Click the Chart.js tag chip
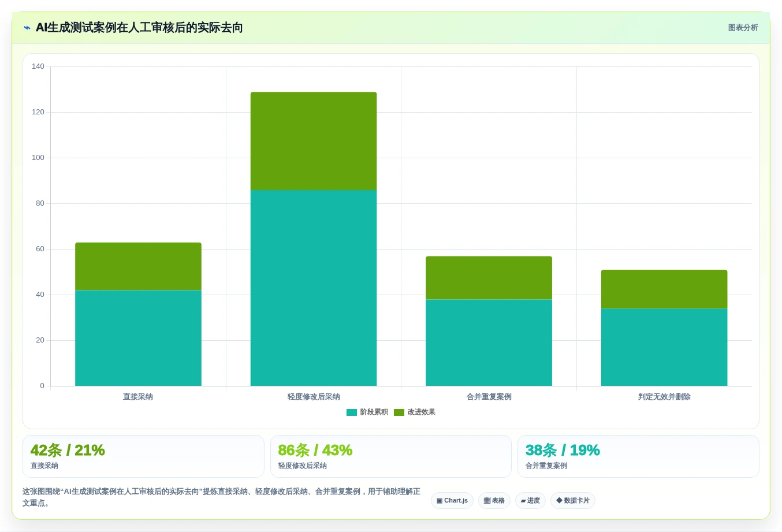This screenshot has width=782, height=532. coord(452,500)
